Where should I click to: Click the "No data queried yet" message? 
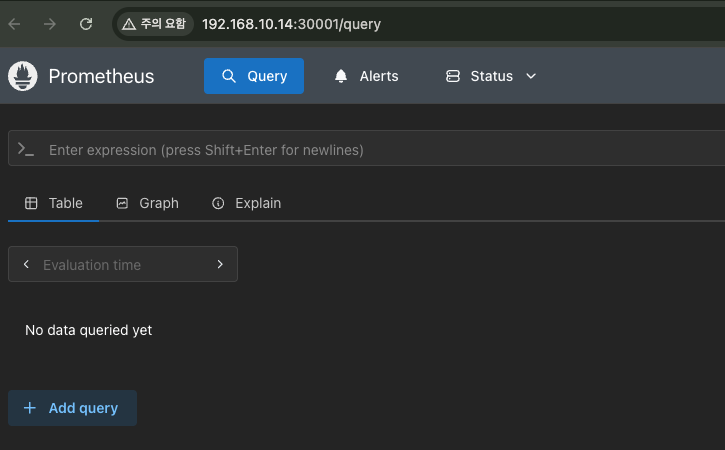point(88,330)
